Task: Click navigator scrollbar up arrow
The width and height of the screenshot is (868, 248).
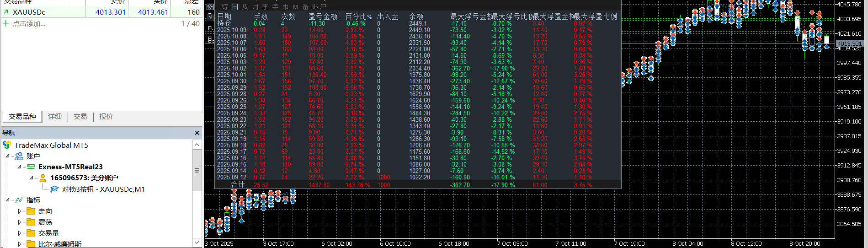Action: [x=197, y=145]
